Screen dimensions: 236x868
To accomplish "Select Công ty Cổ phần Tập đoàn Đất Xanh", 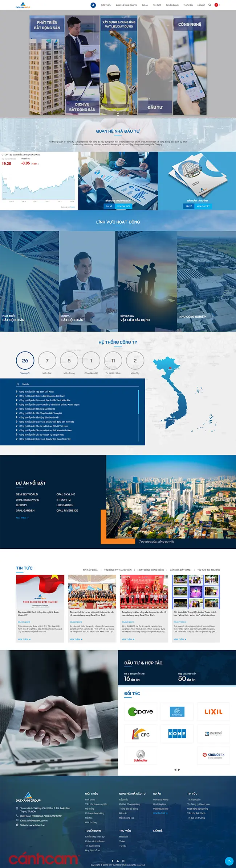I will point(36,392).
